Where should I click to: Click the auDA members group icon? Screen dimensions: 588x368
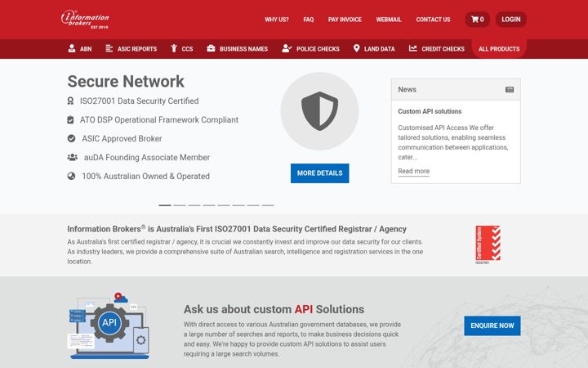pos(73,157)
